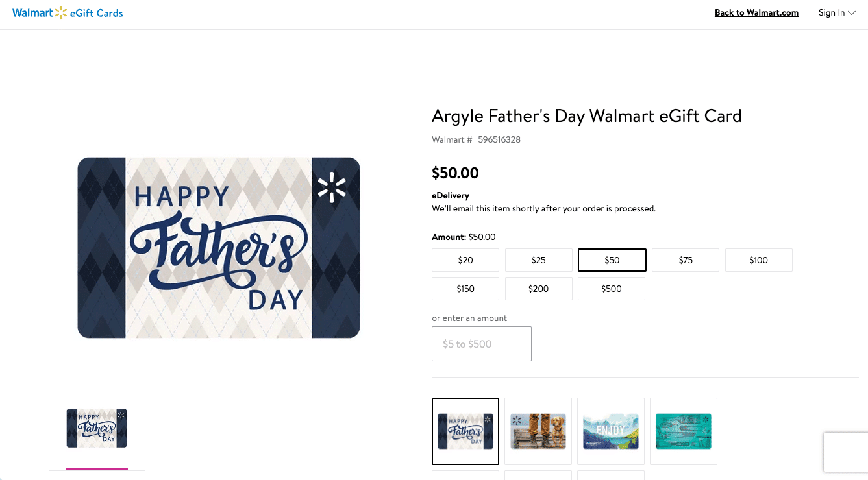Select the $25 amount option
The width and height of the screenshot is (868, 480).
click(x=538, y=259)
